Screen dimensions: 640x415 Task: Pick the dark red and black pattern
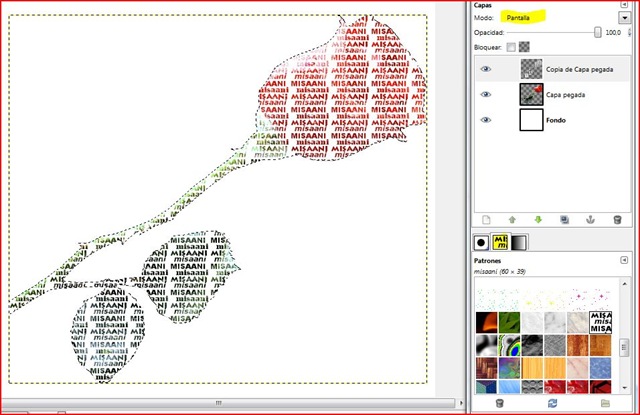pos(601,387)
